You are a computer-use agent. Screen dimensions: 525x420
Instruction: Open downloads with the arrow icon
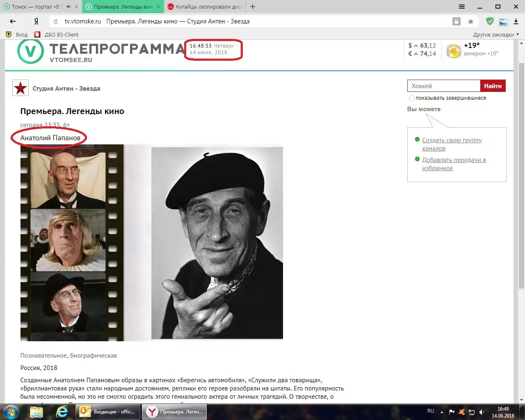pos(516,21)
